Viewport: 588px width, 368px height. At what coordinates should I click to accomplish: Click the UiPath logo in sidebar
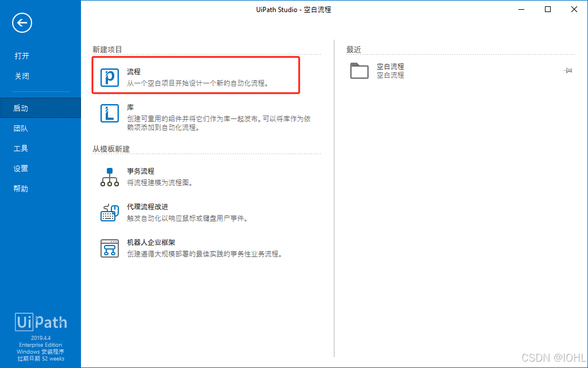point(41,322)
